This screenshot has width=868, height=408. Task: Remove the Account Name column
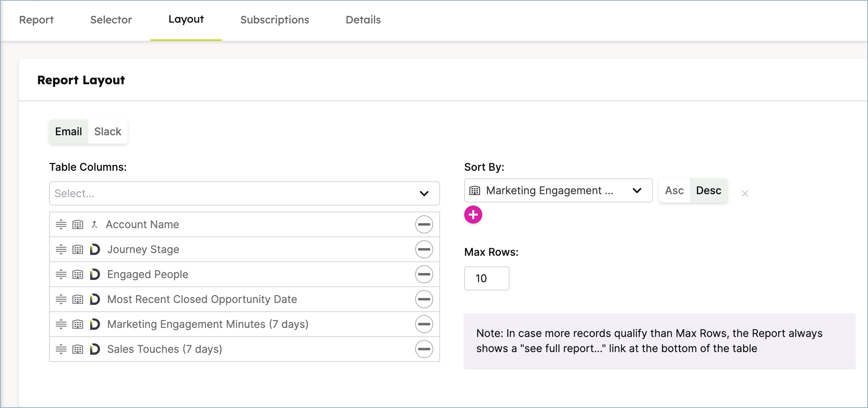(424, 224)
